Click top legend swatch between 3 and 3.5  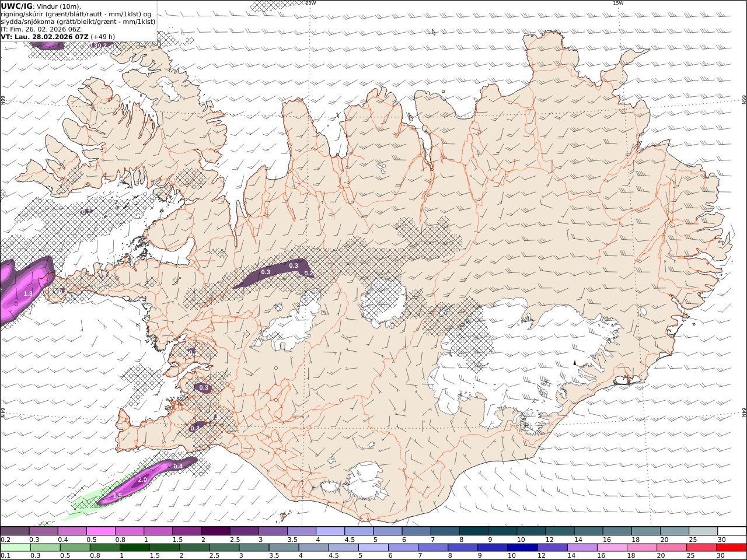(273, 531)
